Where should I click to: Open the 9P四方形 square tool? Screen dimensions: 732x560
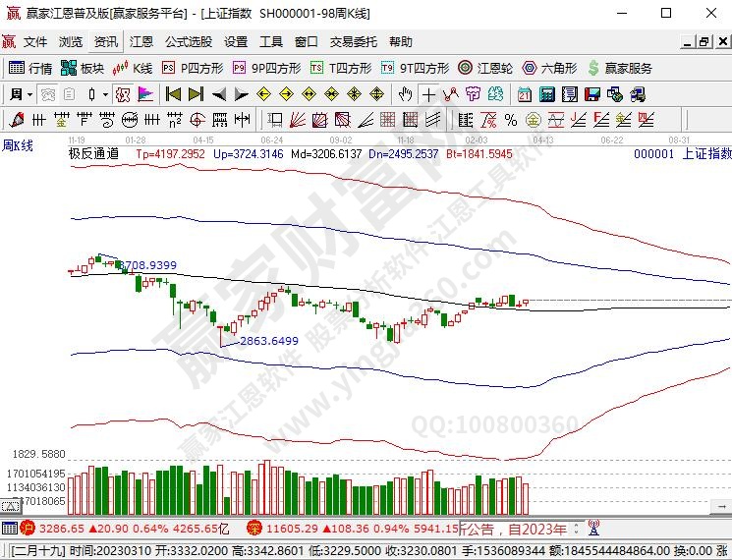click(x=267, y=68)
